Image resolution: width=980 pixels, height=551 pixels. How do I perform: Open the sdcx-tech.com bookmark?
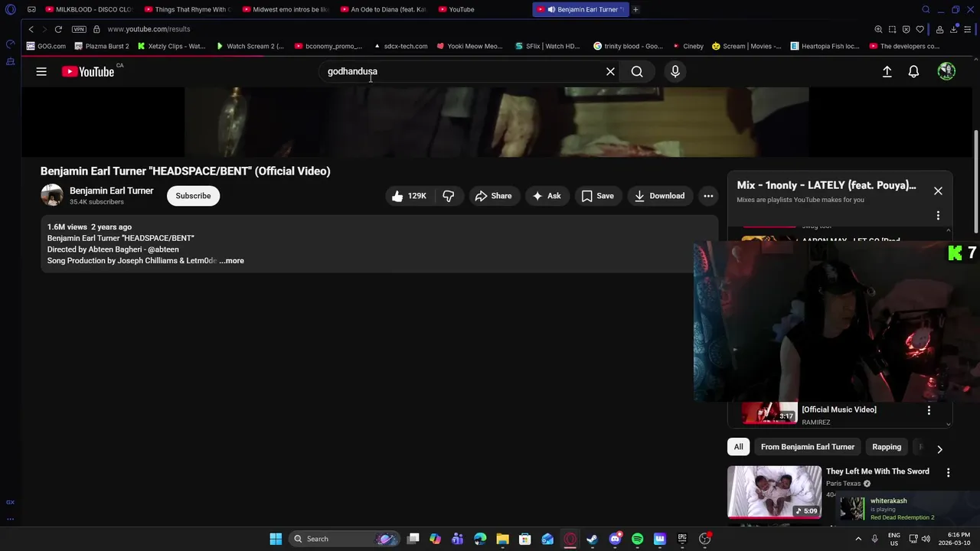400,46
